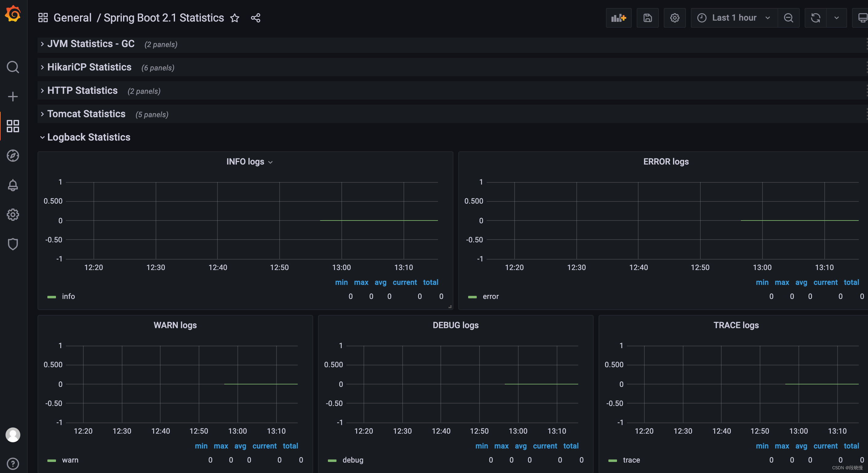Click Spring Boot 2.1 Statistics title
This screenshot has width=868, height=473.
coord(164,18)
